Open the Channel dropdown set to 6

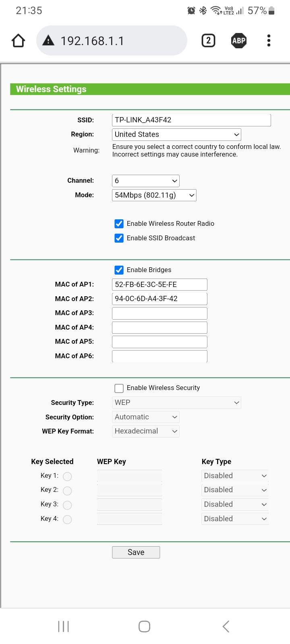145,181
